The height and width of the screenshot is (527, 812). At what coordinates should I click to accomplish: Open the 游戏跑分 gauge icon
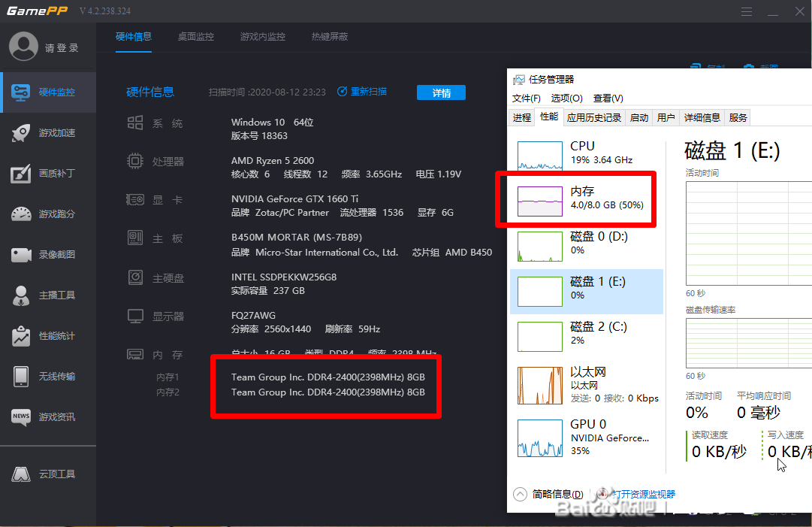[x=21, y=214]
